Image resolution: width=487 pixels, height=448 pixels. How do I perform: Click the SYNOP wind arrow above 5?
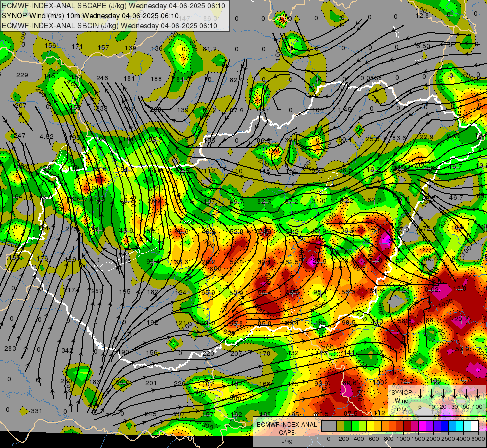click(x=420, y=394)
